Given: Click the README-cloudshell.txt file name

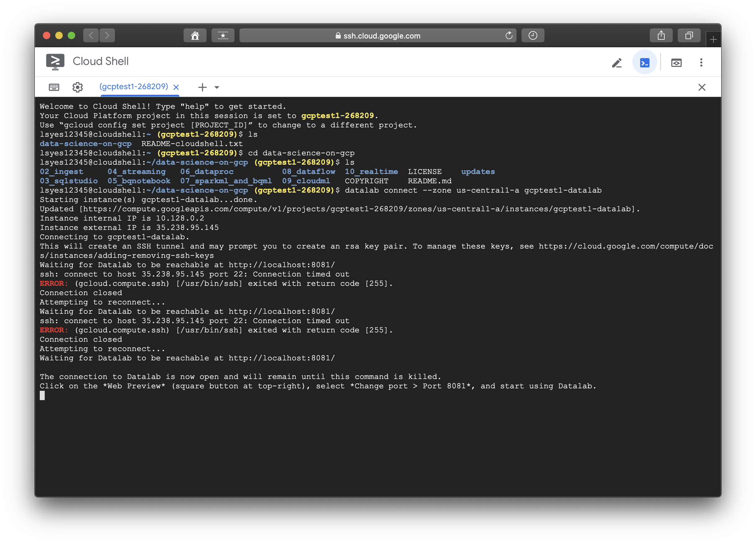Looking at the screenshot, I should point(192,144).
